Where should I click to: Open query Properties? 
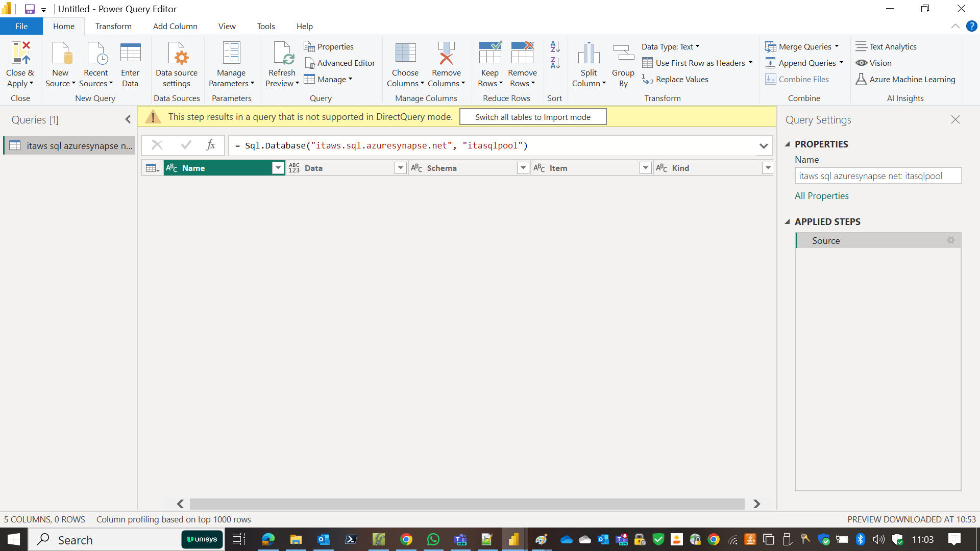329,46
